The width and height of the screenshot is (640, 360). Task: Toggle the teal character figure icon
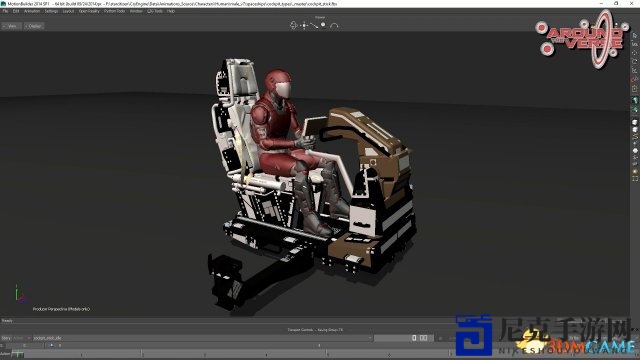(x=635, y=100)
